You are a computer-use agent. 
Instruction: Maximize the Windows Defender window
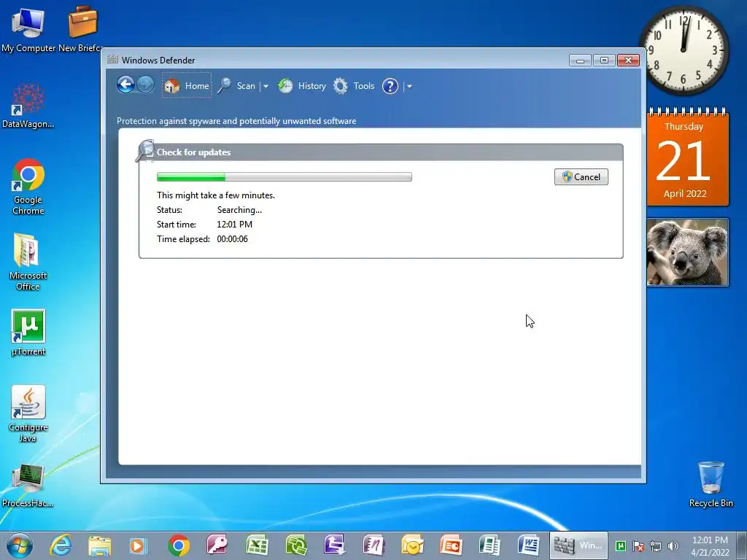[x=604, y=61]
